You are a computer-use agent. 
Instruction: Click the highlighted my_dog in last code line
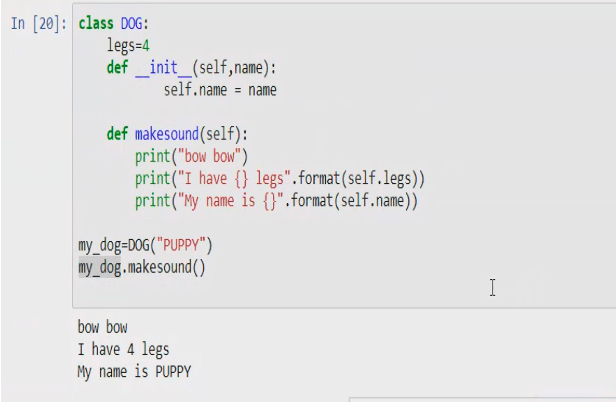click(99, 268)
